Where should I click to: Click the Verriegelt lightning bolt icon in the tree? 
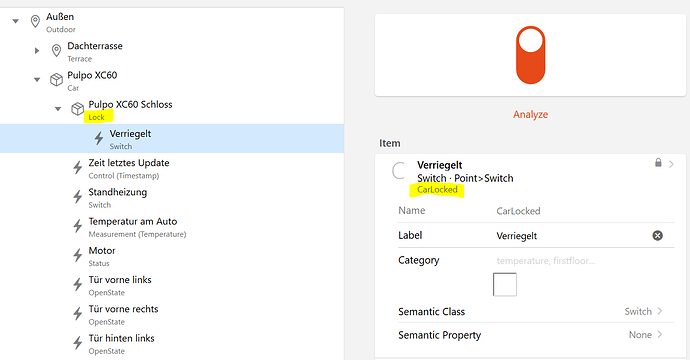[x=99, y=138]
